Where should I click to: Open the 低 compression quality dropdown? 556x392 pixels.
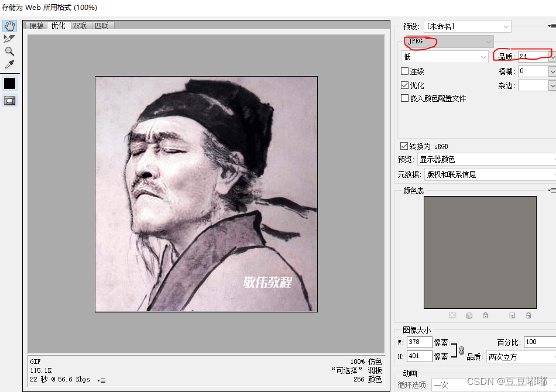coord(444,57)
